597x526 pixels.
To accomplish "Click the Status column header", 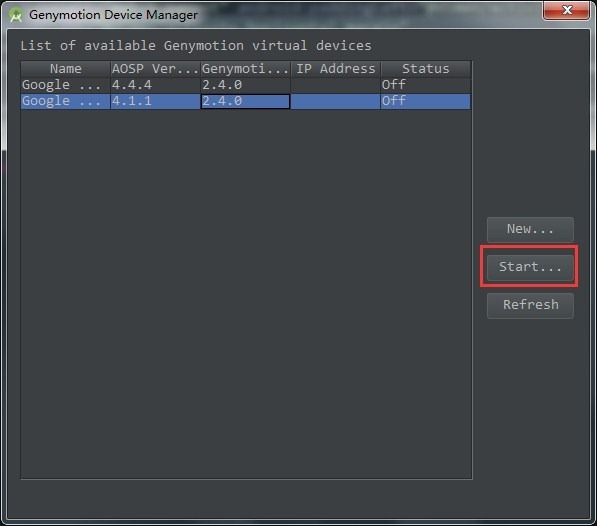I will [426, 69].
